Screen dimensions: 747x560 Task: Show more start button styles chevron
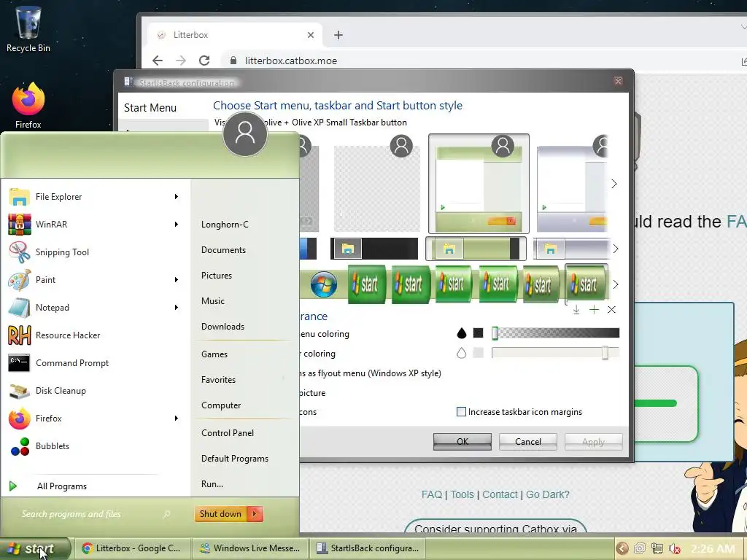coord(616,284)
